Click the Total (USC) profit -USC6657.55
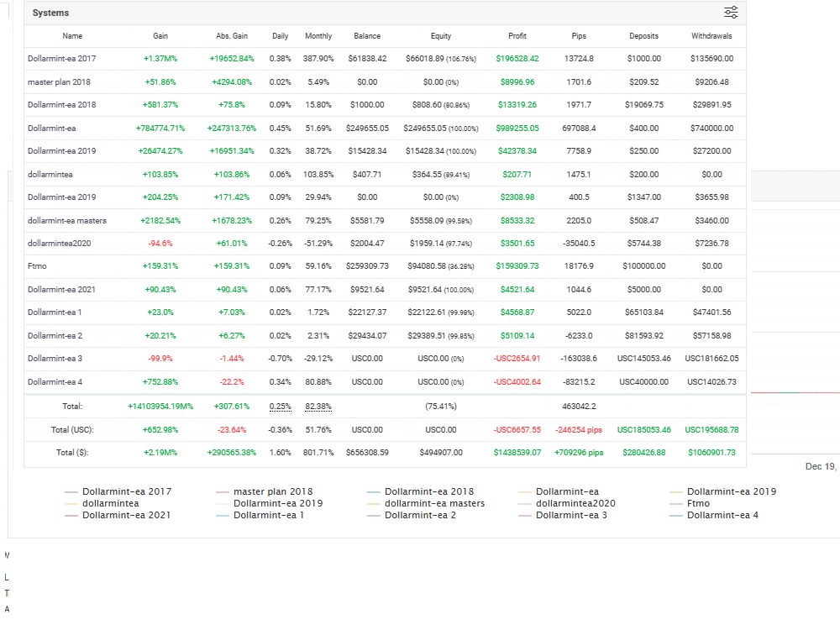The image size is (840, 630). pyautogui.click(x=517, y=429)
